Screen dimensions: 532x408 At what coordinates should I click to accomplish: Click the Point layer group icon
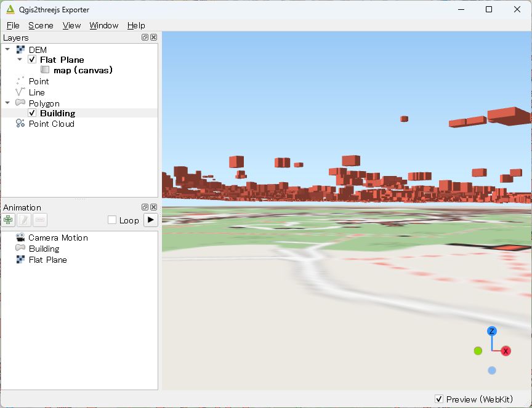[20, 81]
